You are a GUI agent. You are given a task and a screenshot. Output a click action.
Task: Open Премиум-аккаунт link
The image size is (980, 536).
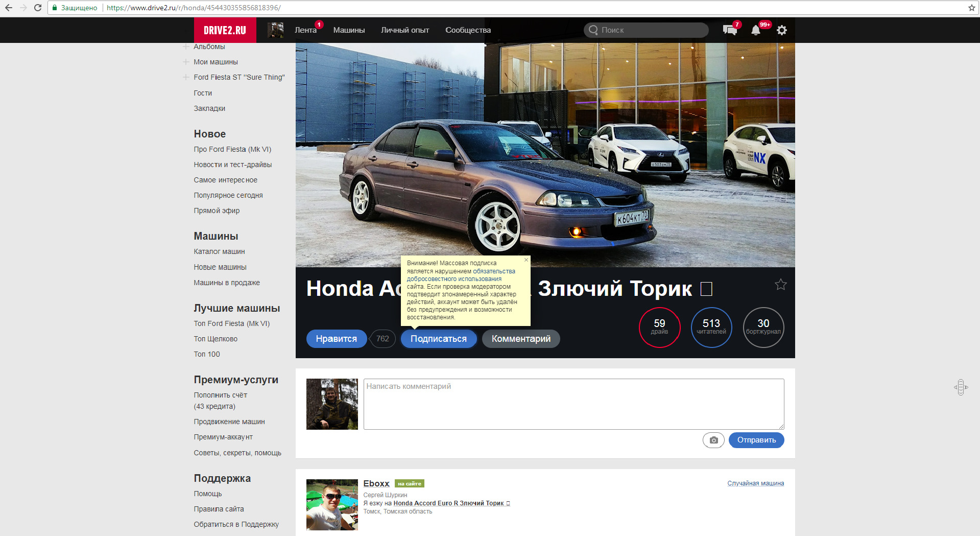tap(223, 437)
